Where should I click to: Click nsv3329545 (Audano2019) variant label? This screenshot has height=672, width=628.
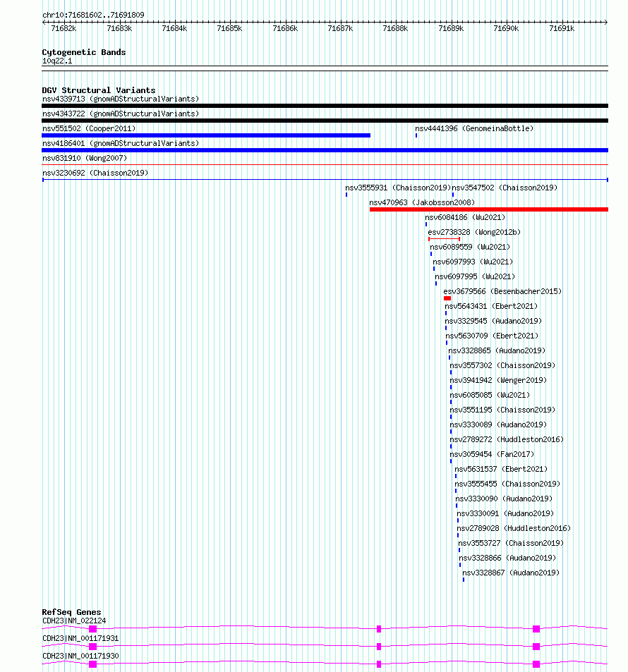click(493, 321)
